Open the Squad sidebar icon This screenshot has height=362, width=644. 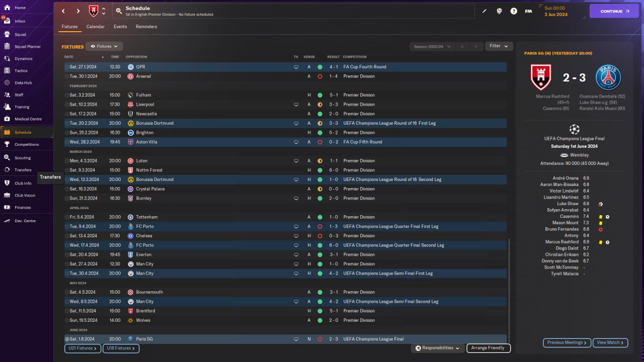coord(7,35)
